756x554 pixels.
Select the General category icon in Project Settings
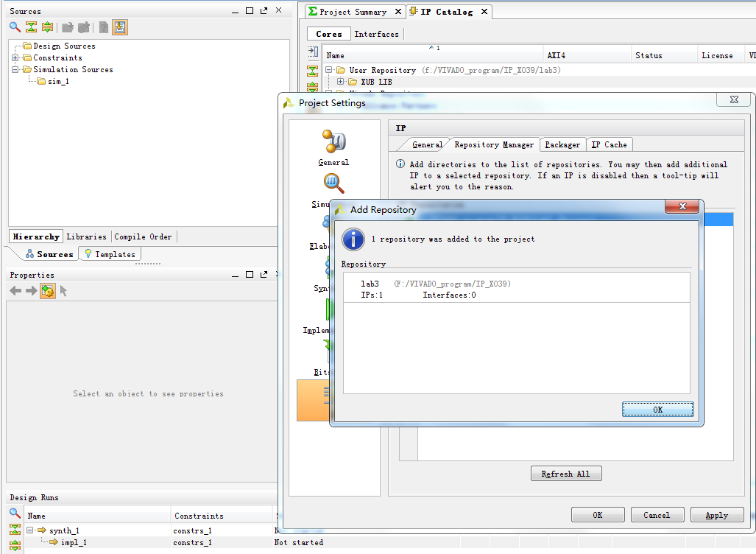click(x=333, y=141)
